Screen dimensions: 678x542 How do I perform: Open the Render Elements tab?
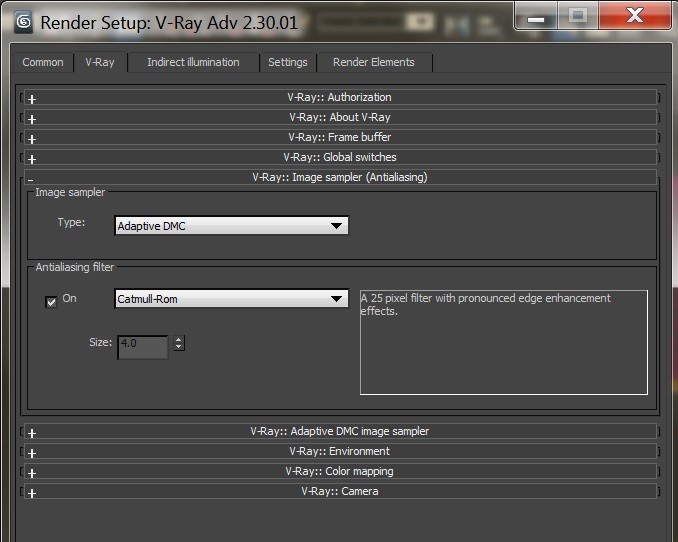point(374,62)
